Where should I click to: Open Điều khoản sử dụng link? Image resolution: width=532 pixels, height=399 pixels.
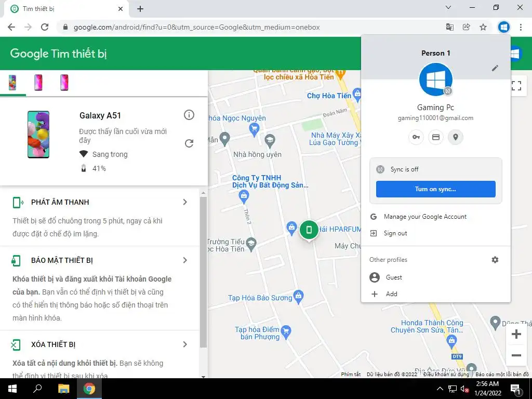click(446, 374)
